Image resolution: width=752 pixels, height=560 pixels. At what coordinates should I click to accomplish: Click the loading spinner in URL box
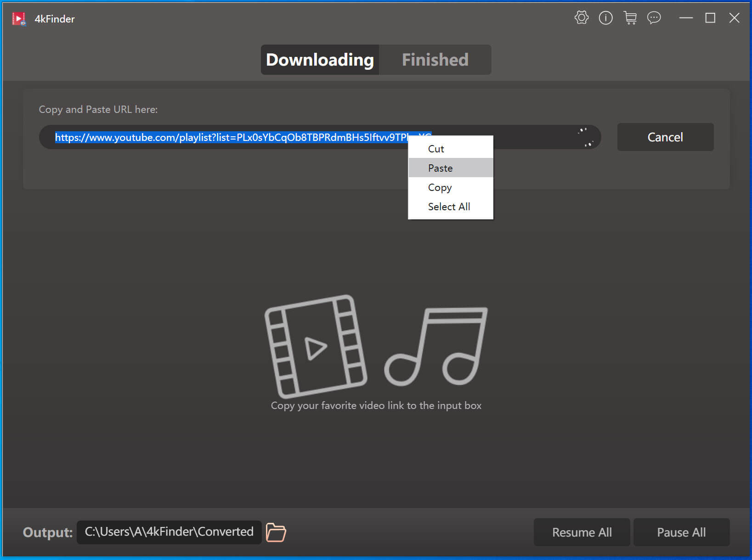(x=585, y=137)
